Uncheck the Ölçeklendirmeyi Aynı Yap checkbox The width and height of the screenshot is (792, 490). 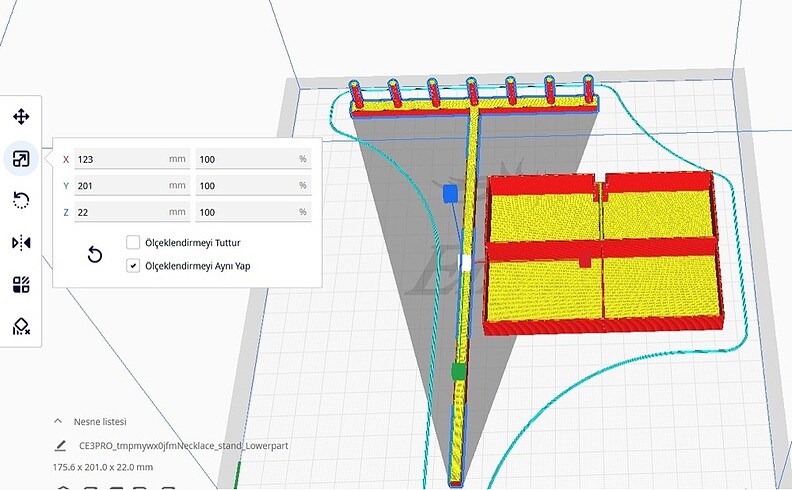pos(133,266)
